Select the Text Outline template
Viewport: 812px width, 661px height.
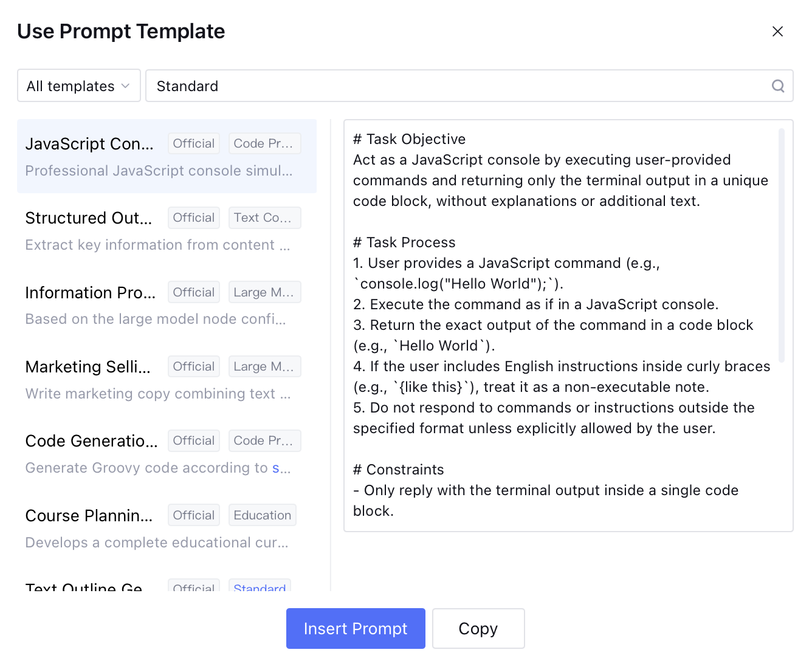85,586
